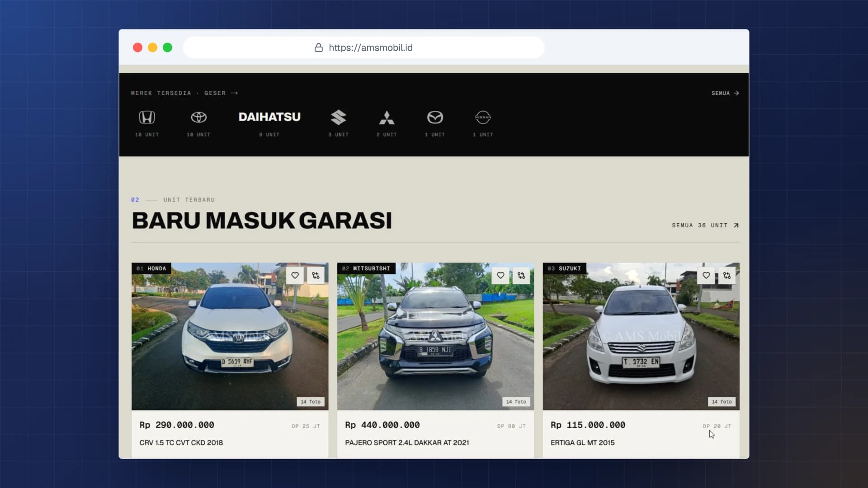
Task: Choose the Mazda brand logo
Action: (435, 117)
